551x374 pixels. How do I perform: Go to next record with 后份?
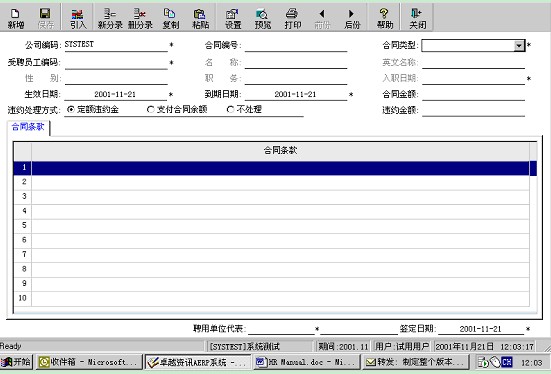click(x=352, y=18)
